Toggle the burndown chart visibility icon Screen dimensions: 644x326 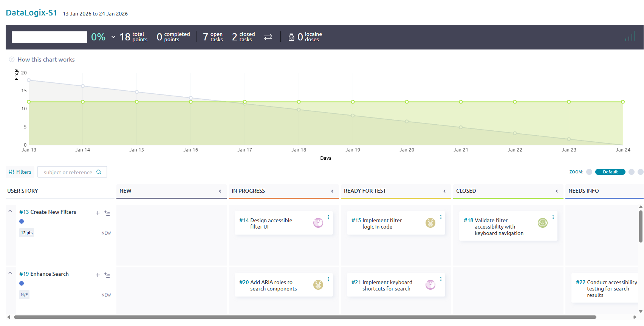630,37
